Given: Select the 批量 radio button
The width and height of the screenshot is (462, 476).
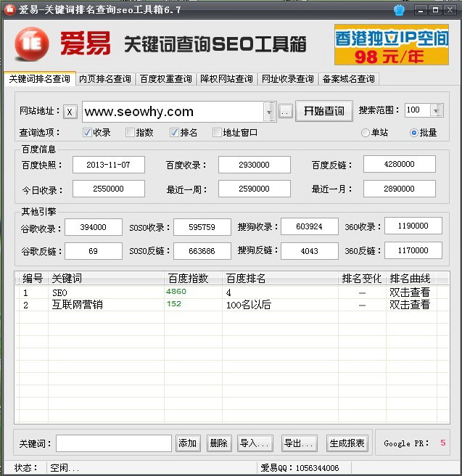Looking at the screenshot, I should click(413, 133).
